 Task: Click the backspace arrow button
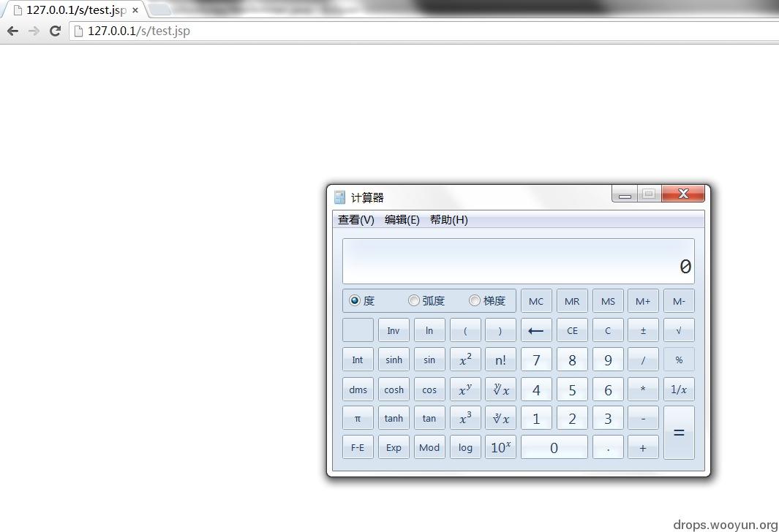pyautogui.click(x=536, y=330)
